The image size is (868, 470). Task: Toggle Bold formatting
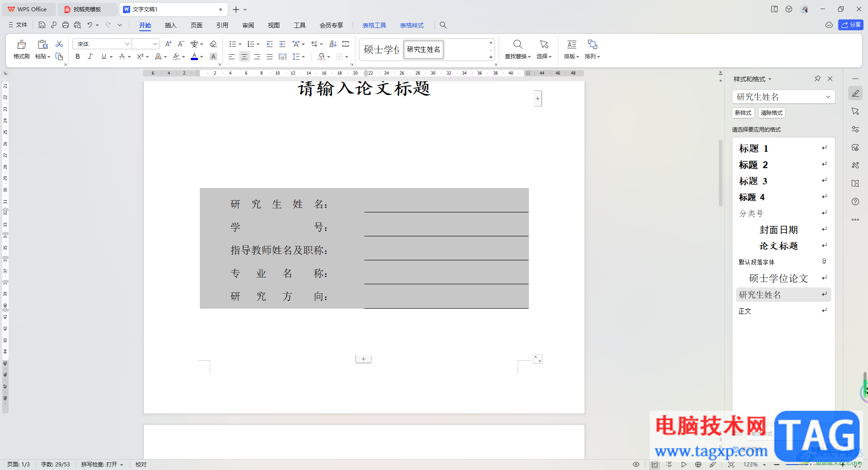(78, 56)
